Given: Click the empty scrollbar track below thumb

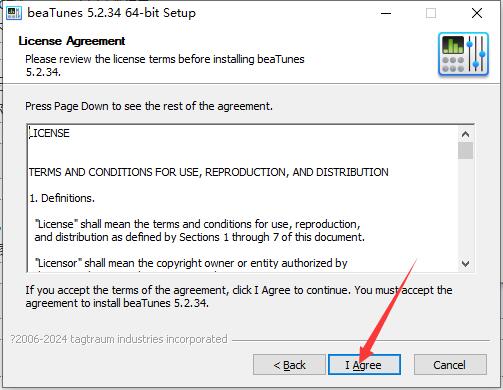Looking at the screenshot, I should point(465,207).
